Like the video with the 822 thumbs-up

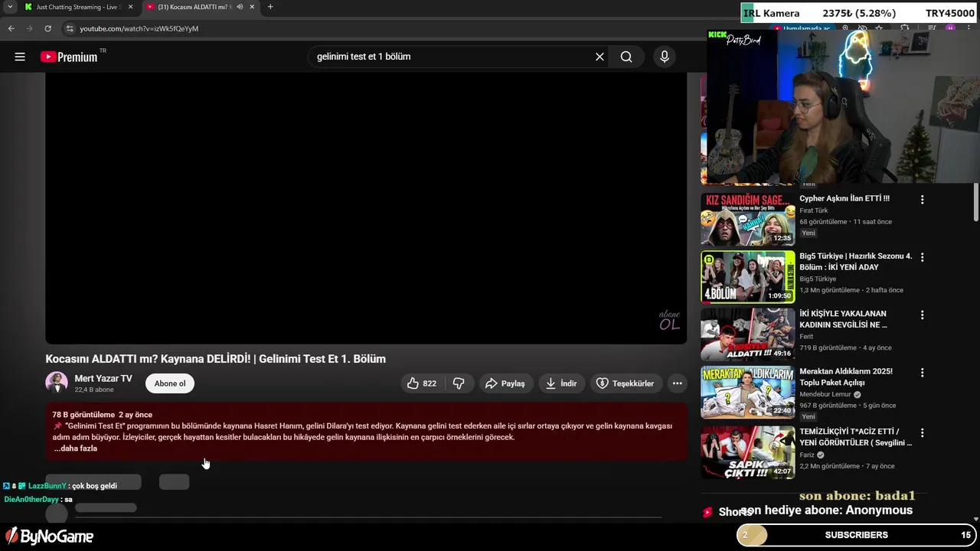pyautogui.click(x=422, y=383)
